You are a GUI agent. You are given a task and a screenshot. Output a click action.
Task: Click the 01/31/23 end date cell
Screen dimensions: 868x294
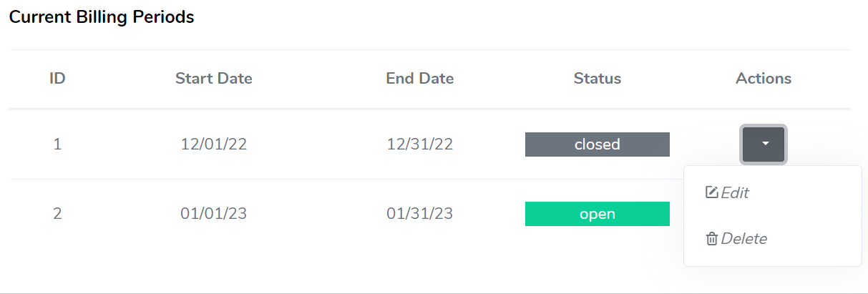(419, 214)
